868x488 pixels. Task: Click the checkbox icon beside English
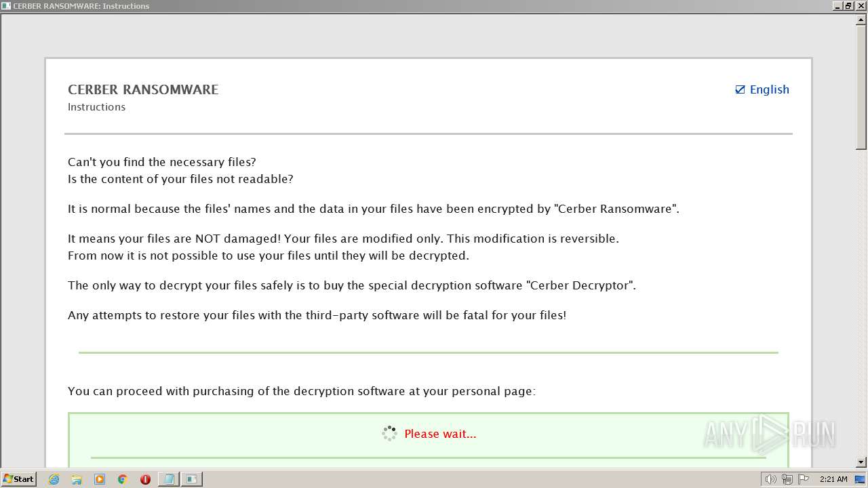[x=740, y=89]
